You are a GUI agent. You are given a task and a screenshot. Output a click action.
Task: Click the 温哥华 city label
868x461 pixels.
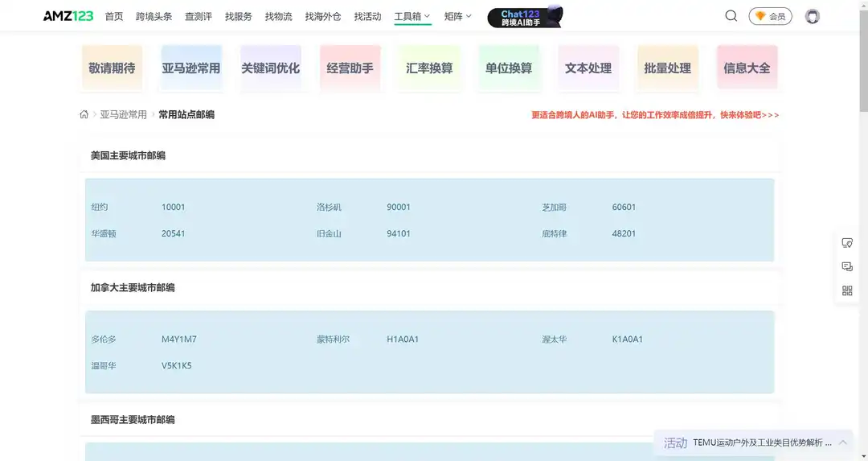pyautogui.click(x=104, y=366)
